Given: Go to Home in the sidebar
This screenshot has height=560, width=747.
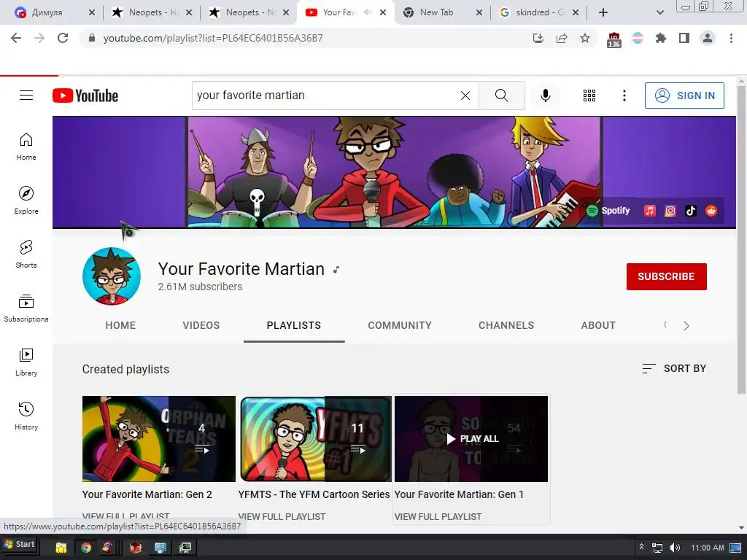Looking at the screenshot, I should 26,146.
